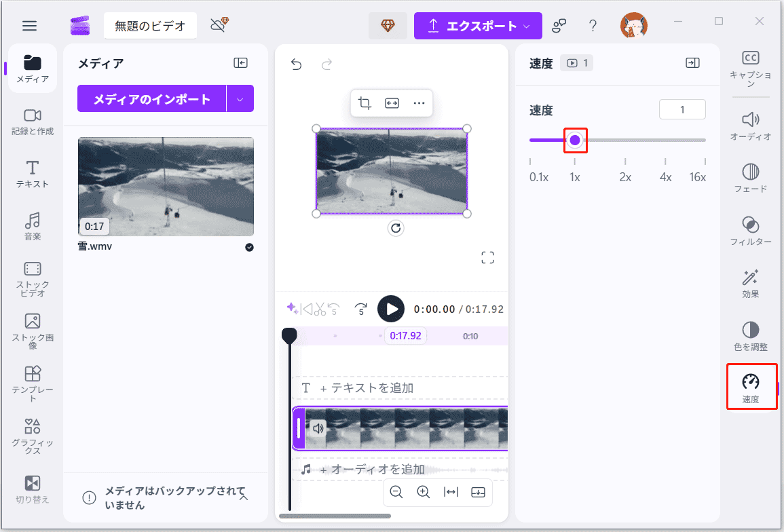784x532 pixels.
Task: Select the Crop tool above the preview
Action: click(365, 102)
